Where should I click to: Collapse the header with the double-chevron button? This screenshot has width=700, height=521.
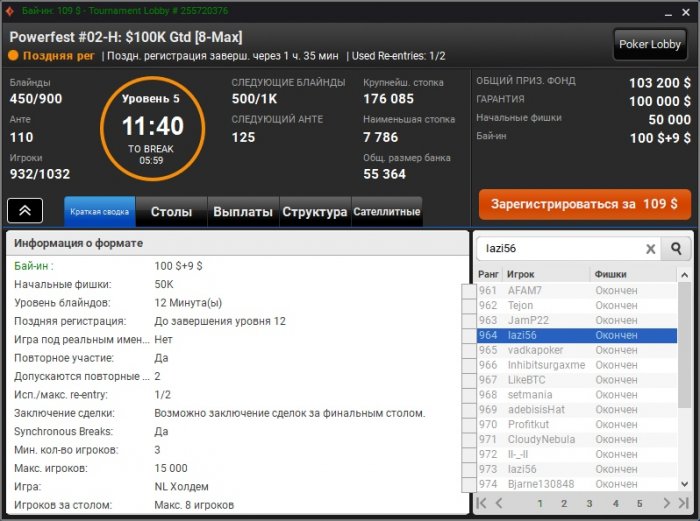[25, 210]
